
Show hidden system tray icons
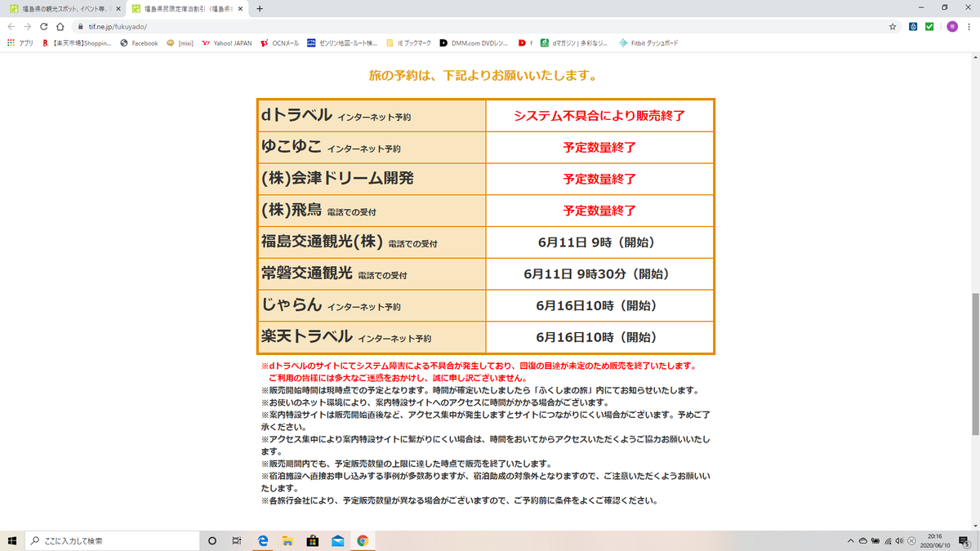coord(852,540)
